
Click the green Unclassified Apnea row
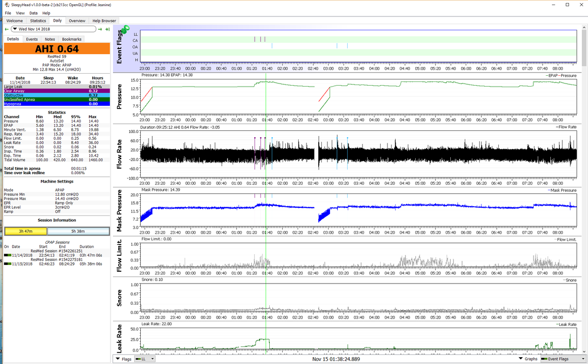click(57, 100)
